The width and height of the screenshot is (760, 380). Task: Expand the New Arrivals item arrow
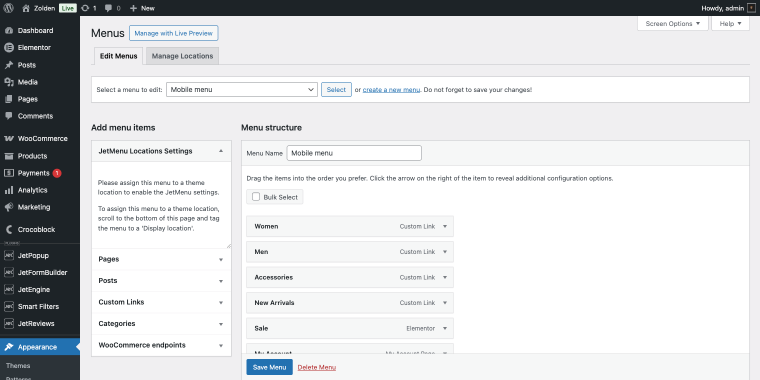point(445,303)
